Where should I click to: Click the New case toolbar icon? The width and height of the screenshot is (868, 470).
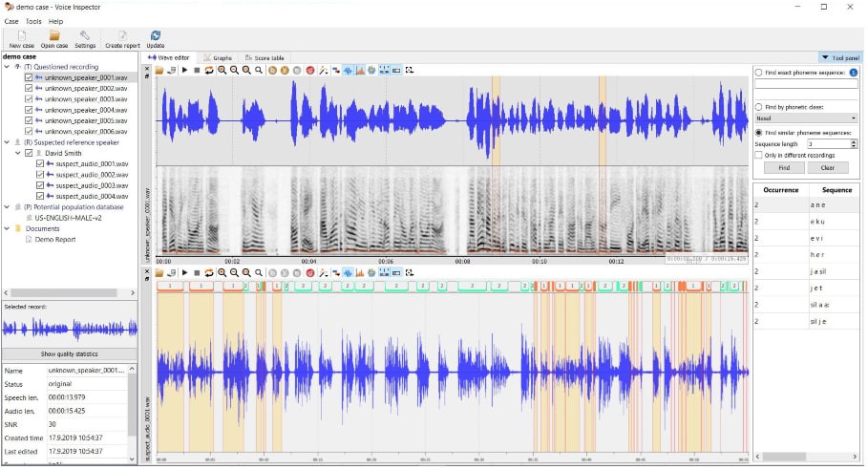click(x=21, y=35)
